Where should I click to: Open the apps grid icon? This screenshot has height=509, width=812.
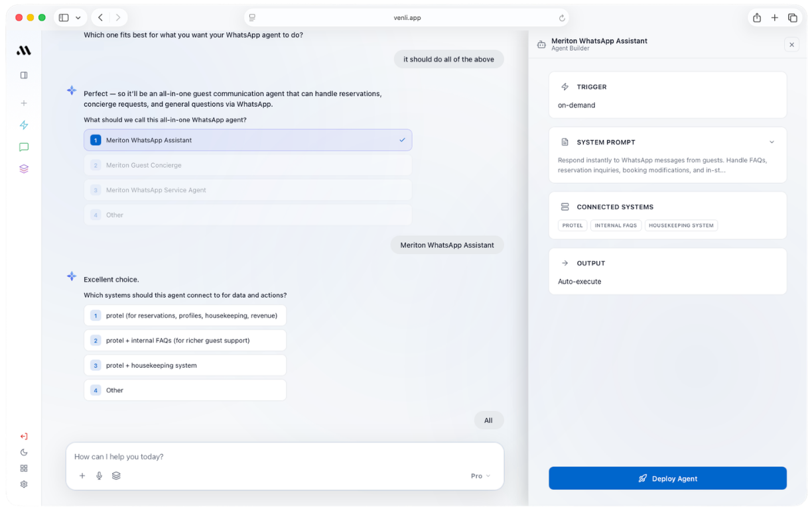click(x=24, y=469)
